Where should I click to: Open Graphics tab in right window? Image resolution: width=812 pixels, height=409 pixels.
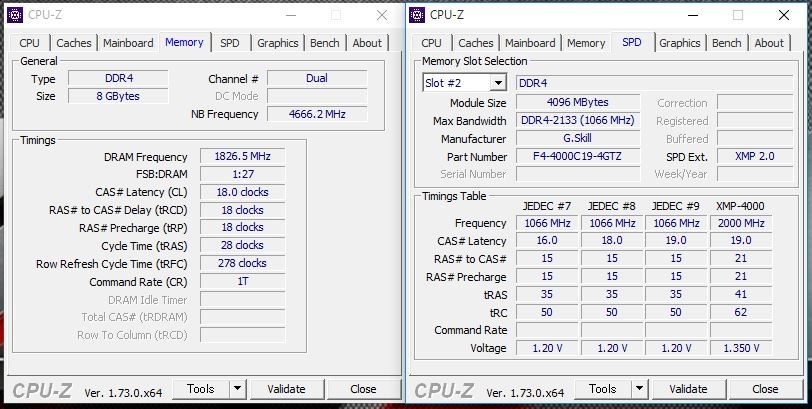click(680, 43)
